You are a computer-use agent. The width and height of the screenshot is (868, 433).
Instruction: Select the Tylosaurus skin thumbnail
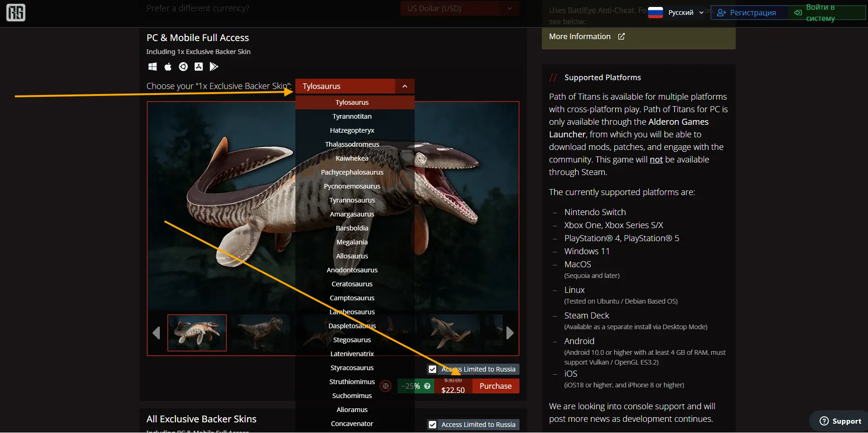tap(197, 333)
